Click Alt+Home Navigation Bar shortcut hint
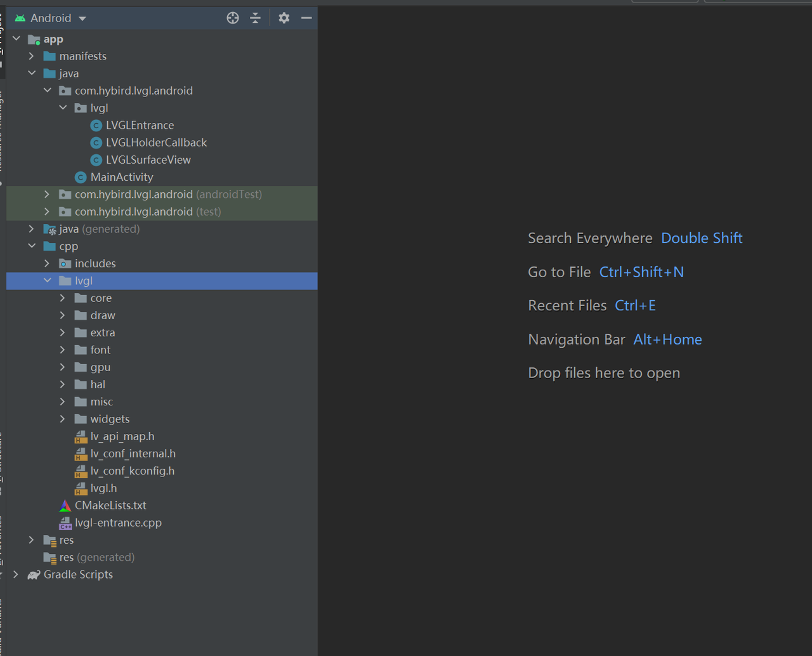Viewport: 812px width, 656px height. (667, 339)
